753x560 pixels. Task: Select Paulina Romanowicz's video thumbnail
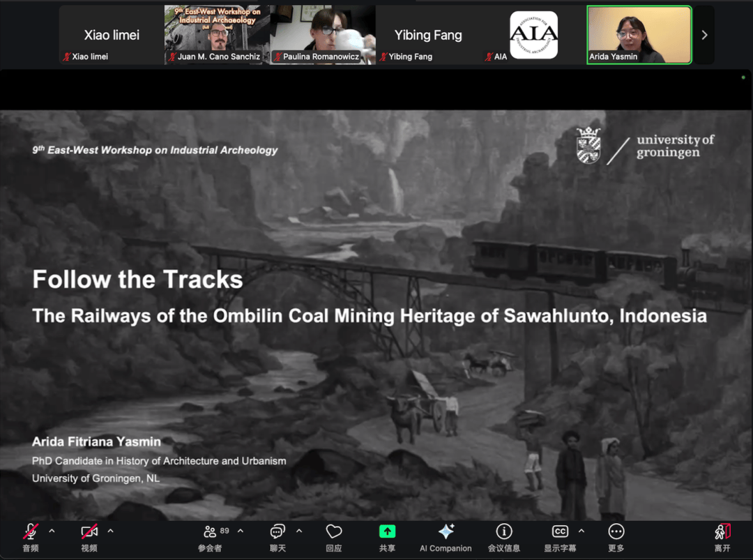(322, 35)
